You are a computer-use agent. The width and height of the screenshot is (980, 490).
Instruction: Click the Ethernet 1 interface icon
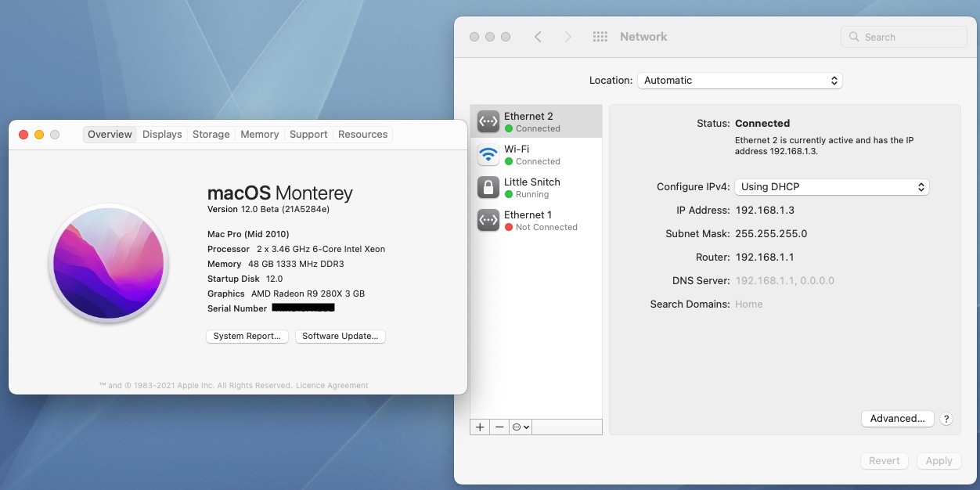click(488, 221)
